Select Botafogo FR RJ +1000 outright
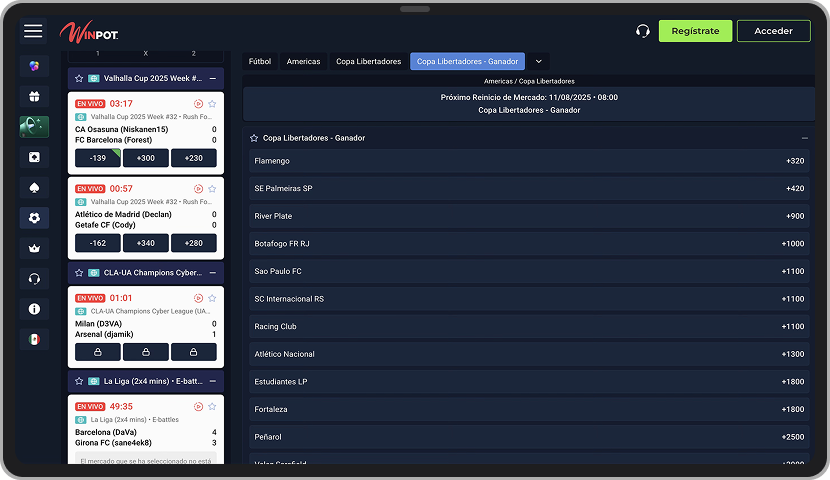The image size is (830, 480). [529, 243]
